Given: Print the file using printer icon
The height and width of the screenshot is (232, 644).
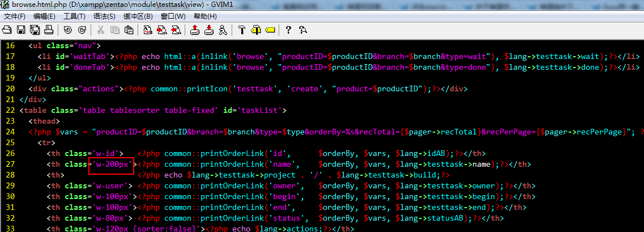Looking at the screenshot, I should [x=48, y=29].
